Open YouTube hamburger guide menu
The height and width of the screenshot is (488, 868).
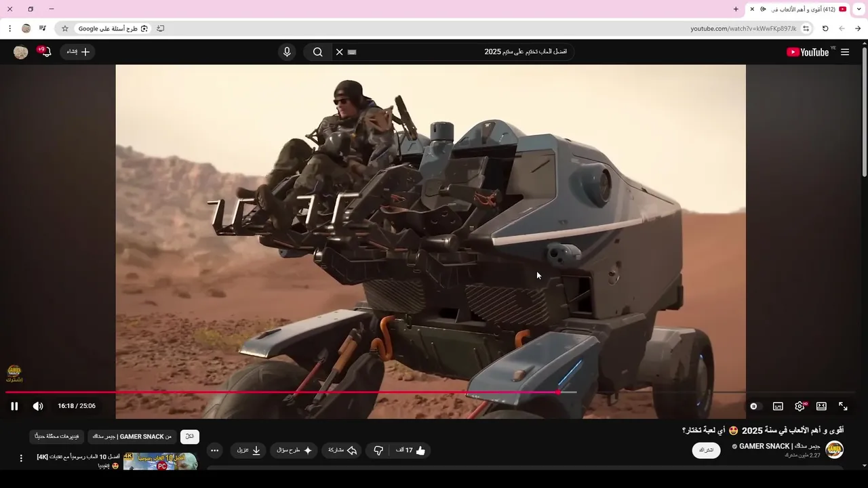pyautogui.click(x=845, y=52)
